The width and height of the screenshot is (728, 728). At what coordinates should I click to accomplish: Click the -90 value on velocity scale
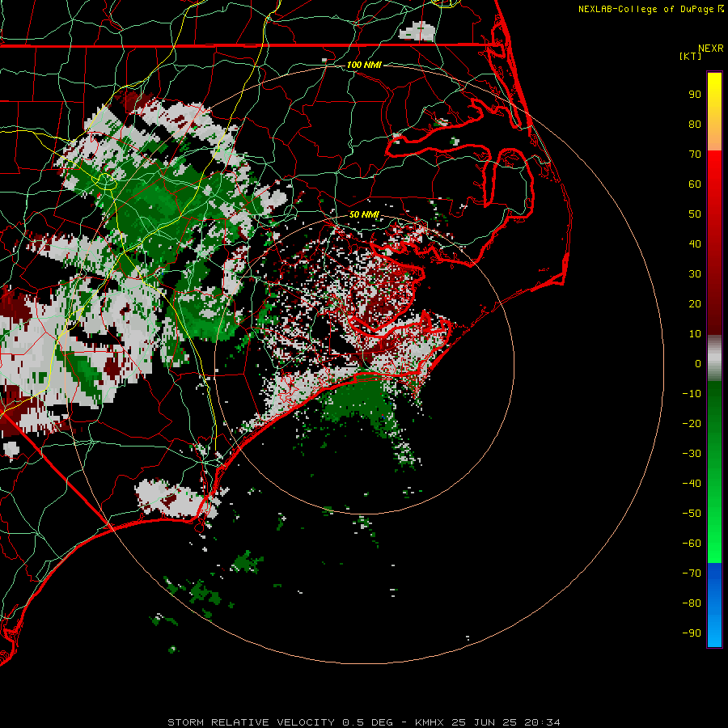click(x=692, y=633)
